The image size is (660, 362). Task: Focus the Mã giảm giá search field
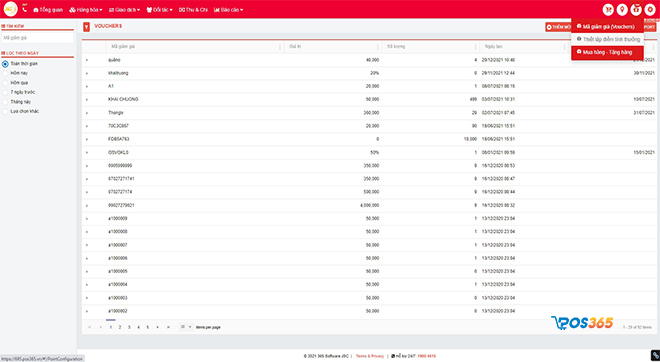click(37, 38)
